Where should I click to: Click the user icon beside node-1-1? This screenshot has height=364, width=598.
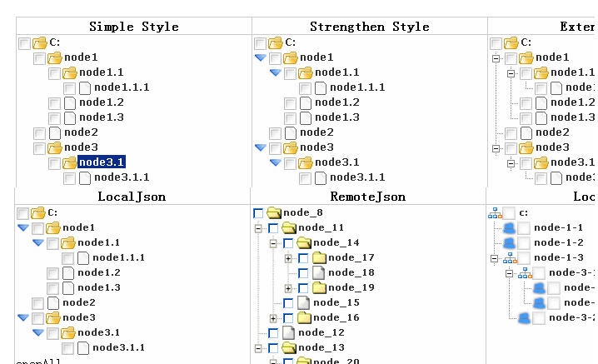click(510, 227)
